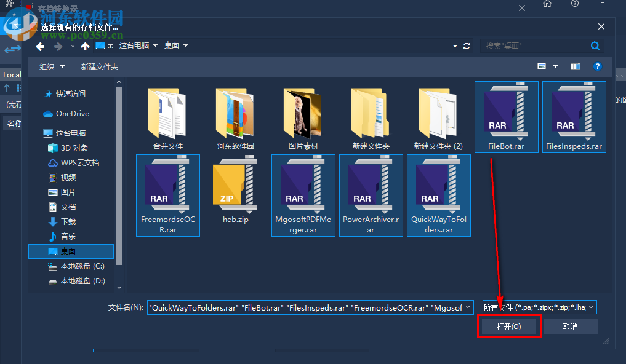
Task: Open the help question mark icon
Action: click(597, 66)
